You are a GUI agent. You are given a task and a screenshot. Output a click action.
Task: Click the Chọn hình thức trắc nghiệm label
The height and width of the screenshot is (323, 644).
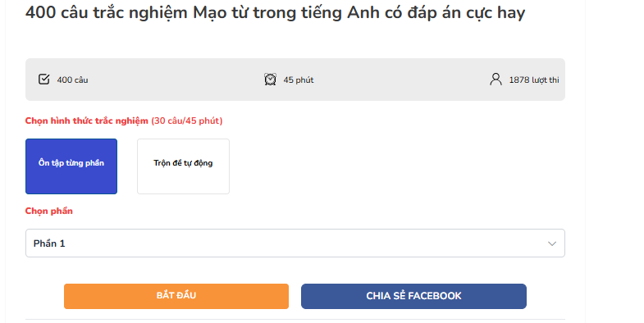[x=87, y=121]
